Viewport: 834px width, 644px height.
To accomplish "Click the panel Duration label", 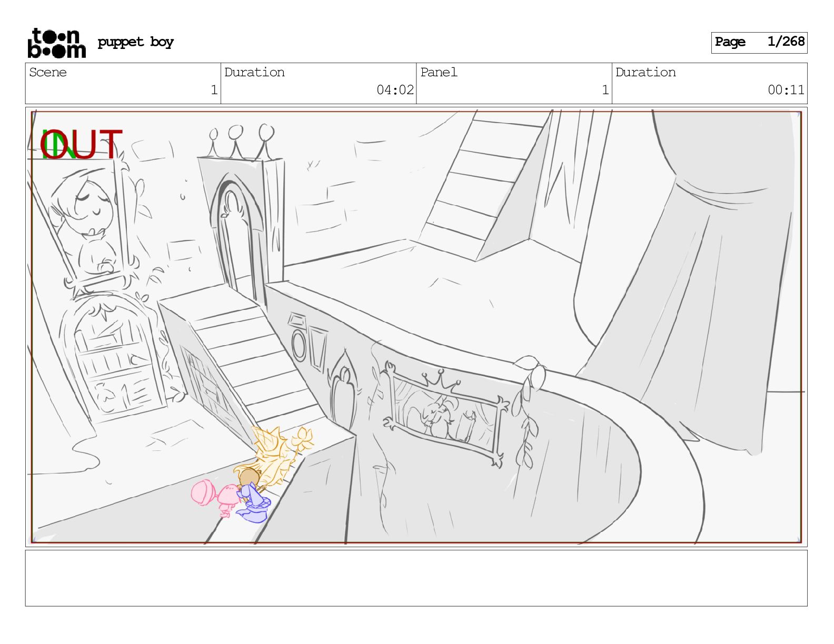I will 646,72.
